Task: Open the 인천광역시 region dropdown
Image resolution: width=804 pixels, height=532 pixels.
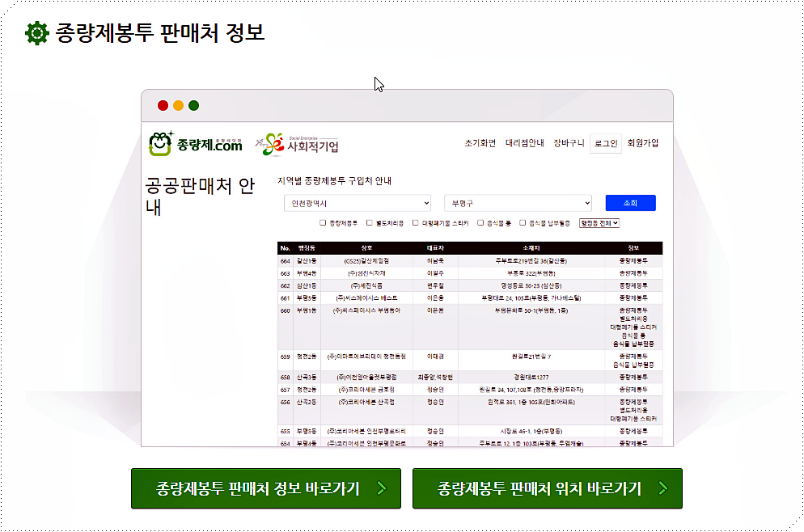Action: [357, 202]
